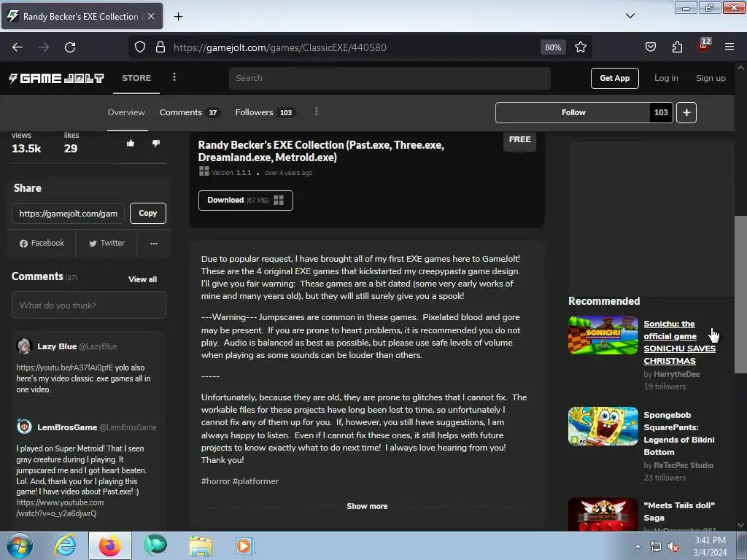The image size is (747, 560).
Task: Open Lazy Blue's youtu.be video link
Action: (65, 367)
